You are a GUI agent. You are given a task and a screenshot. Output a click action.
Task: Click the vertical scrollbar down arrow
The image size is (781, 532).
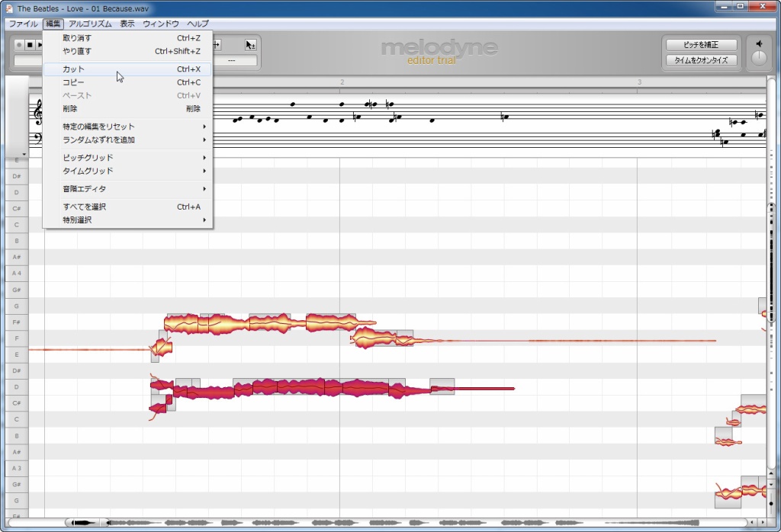[x=772, y=484]
